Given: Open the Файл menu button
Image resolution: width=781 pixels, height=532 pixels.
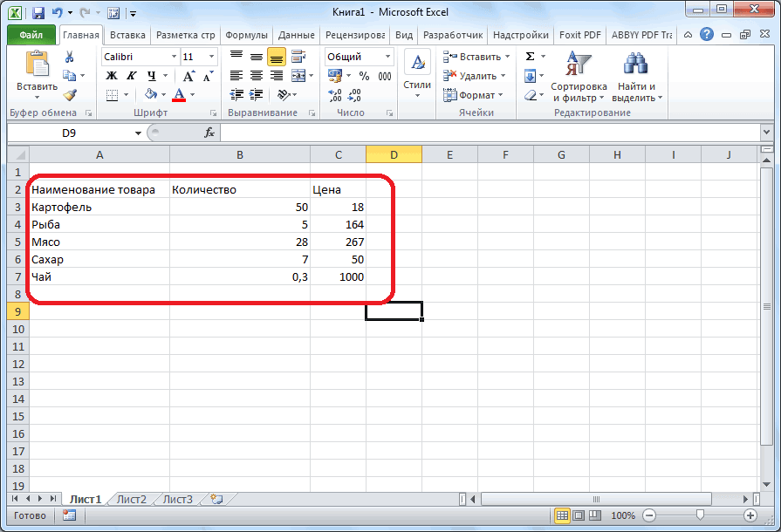Looking at the screenshot, I should (31, 35).
